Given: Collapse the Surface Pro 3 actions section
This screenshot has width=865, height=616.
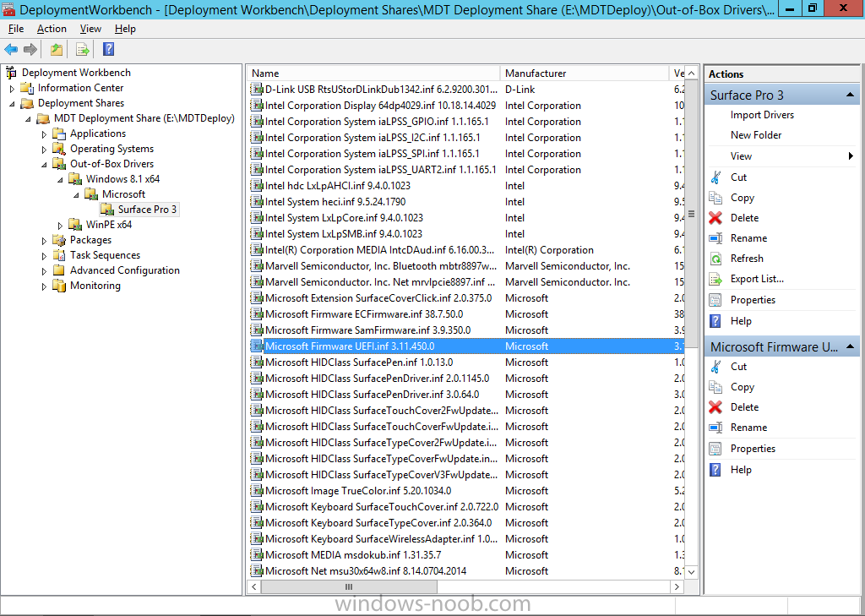Looking at the screenshot, I should [850, 95].
